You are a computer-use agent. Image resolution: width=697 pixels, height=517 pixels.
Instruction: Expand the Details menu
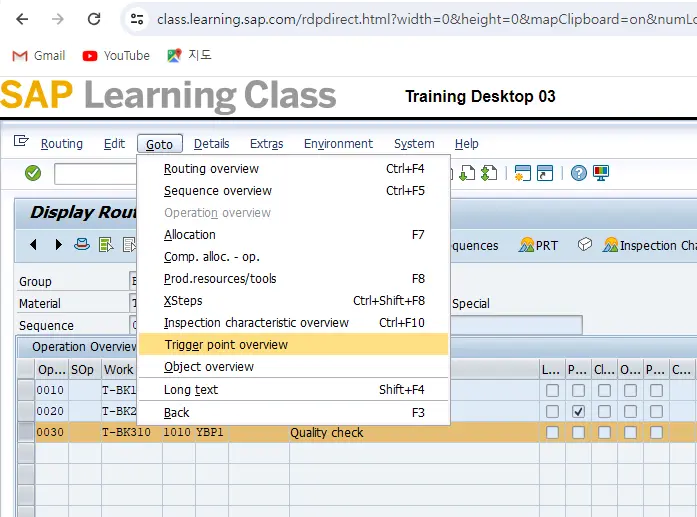211,144
